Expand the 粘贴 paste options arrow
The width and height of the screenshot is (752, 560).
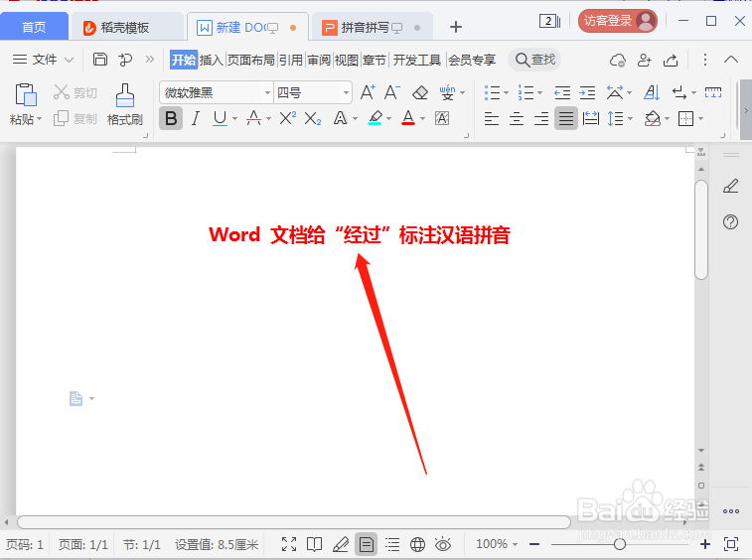click(39, 118)
